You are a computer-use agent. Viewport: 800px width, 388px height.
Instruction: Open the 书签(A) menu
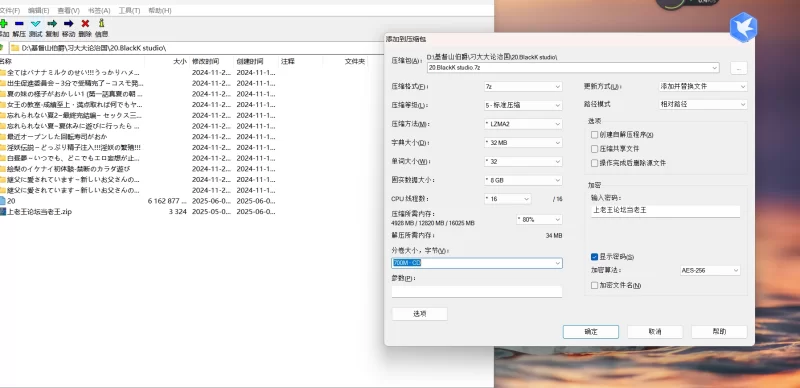99,10
